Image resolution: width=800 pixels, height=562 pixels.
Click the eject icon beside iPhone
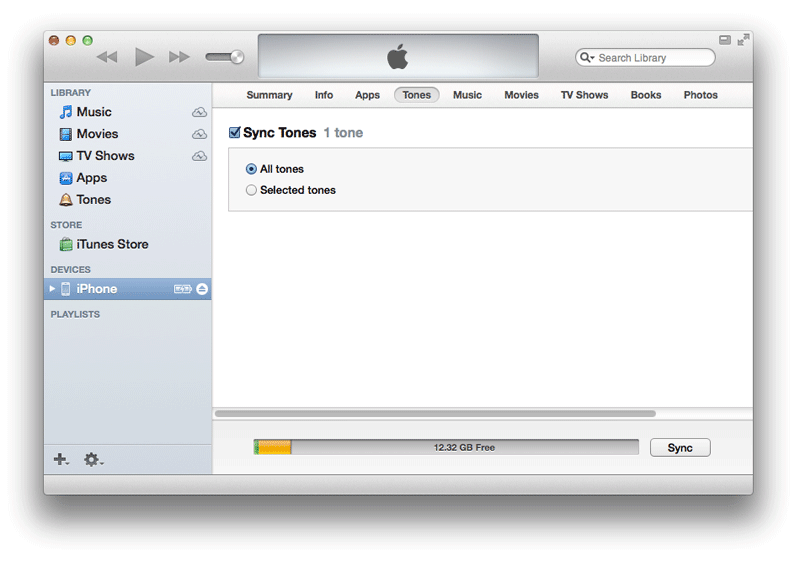[202, 289]
